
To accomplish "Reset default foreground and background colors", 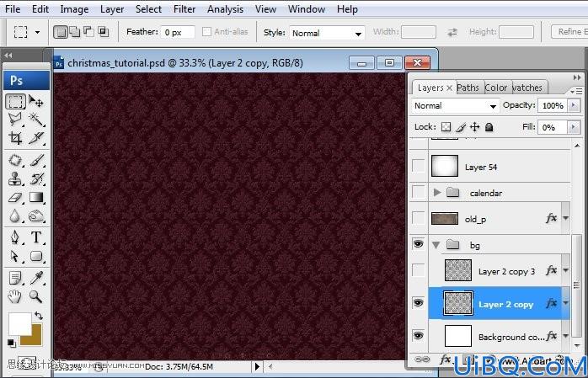I will pos(11,343).
